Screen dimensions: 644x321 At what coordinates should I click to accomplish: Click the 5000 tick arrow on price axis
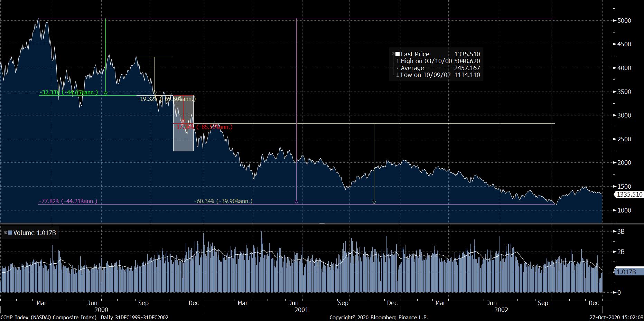pyautogui.click(x=615, y=21)
